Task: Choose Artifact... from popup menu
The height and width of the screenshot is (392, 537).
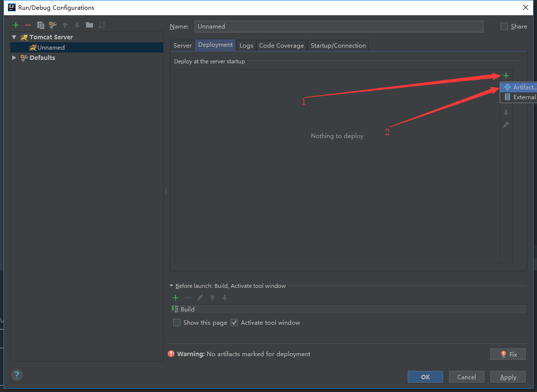Action: [x=523, y=87]
